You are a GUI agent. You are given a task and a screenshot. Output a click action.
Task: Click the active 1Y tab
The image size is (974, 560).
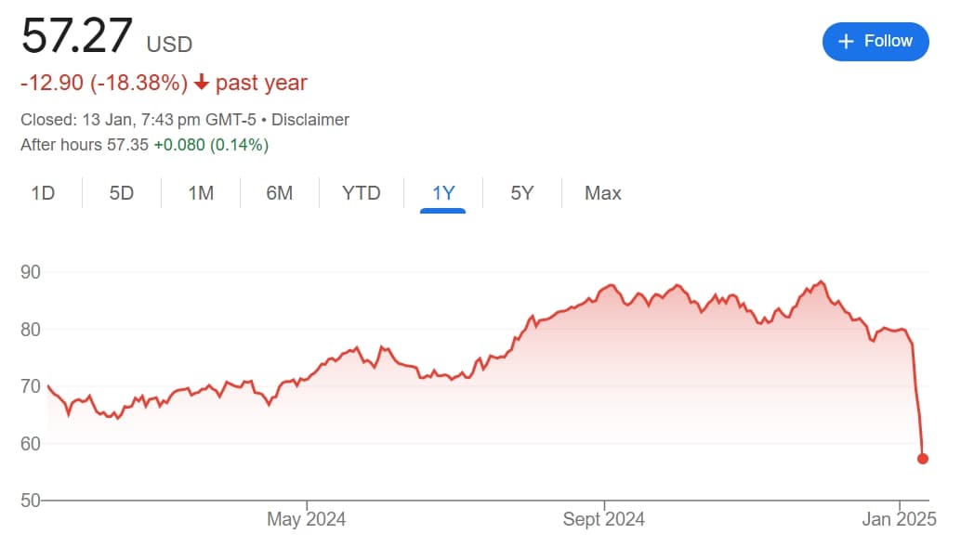point(442,193)
